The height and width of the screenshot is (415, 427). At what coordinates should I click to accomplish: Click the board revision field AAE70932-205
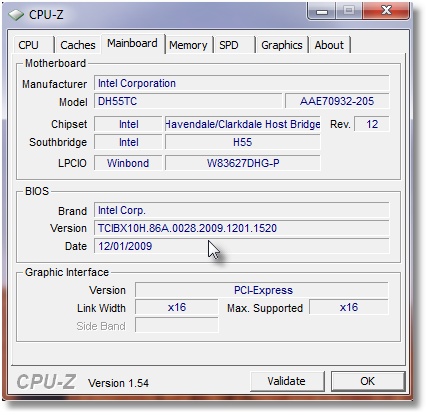point(337,101)
